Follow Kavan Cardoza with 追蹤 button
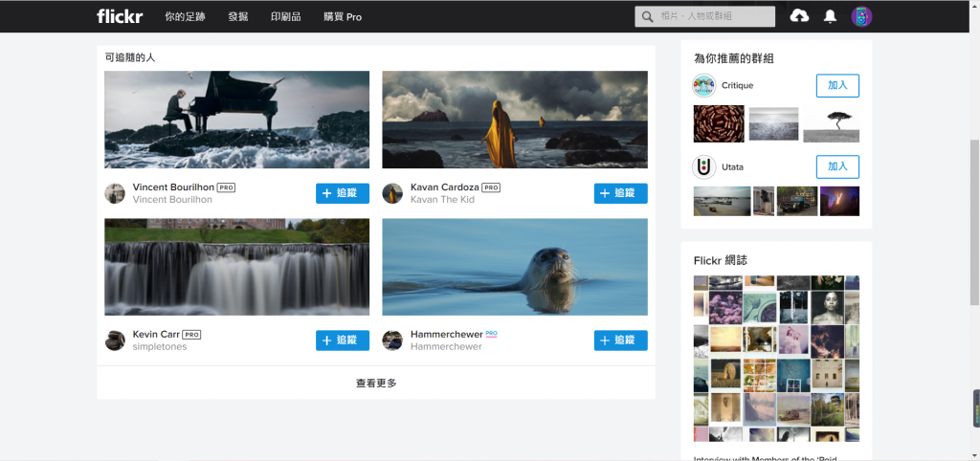Image resolution: width=980 pixels, height=461 pixels. pos(620,193)
